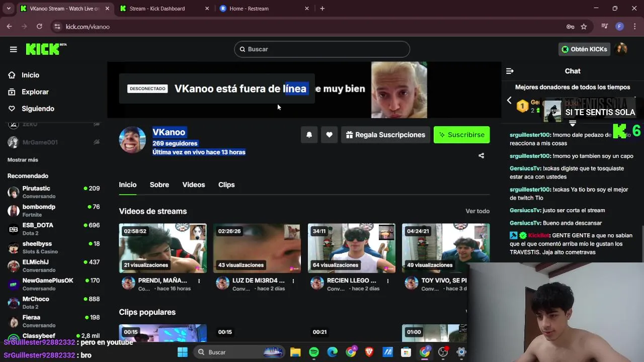This screenshot has height=362, width=644.
Task: Click Regala Suscripciones button
Action: (385, 135)
